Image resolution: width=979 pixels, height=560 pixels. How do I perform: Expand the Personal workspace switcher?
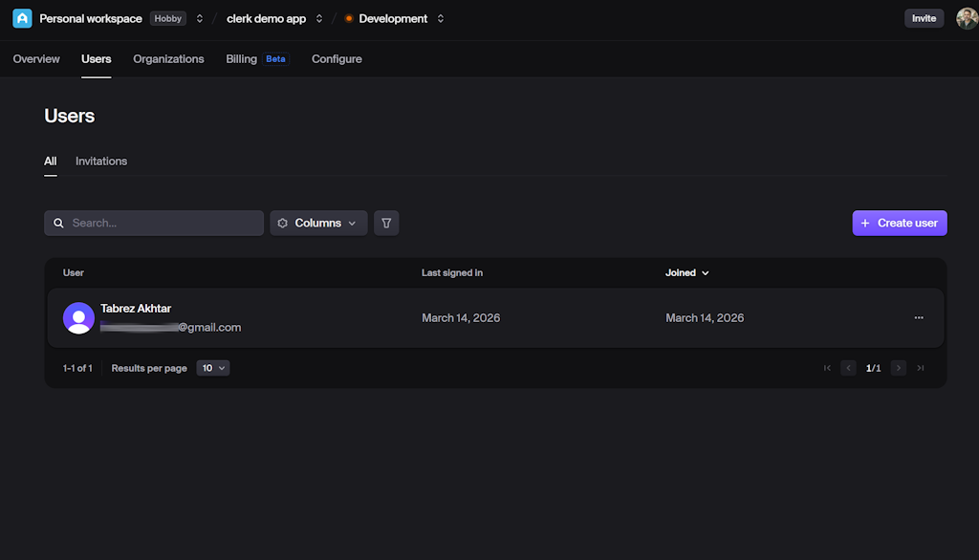(x=199, y=18)
